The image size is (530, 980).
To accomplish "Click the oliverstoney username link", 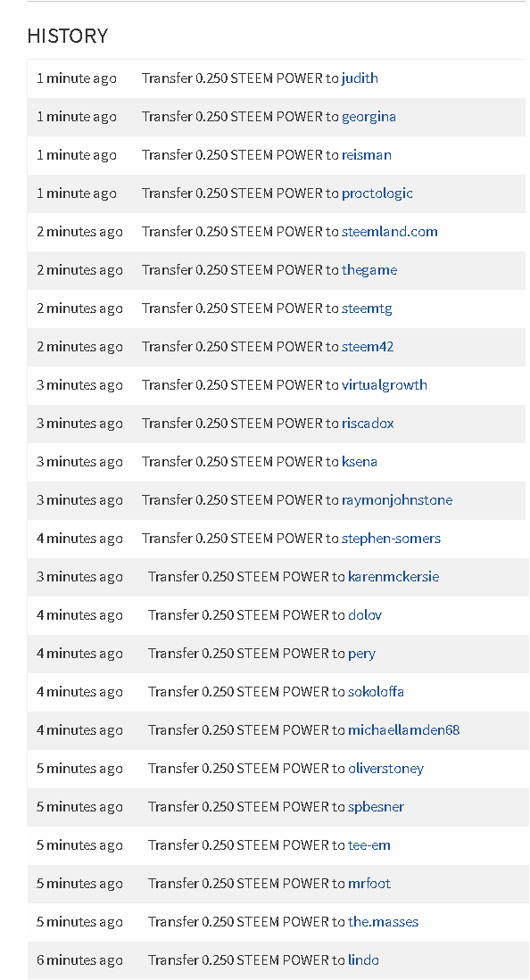I will (386, 769).
